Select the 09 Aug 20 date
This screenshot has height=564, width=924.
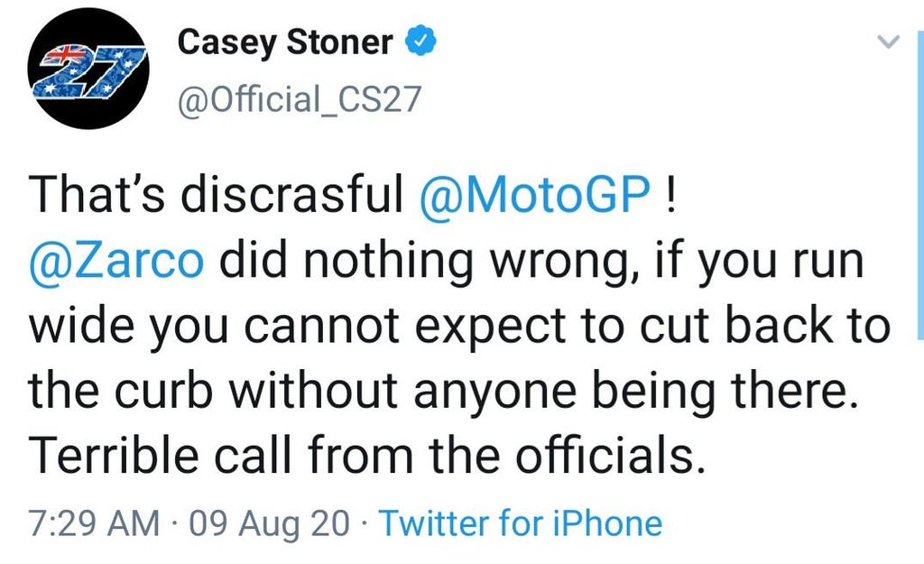[268, 523]
